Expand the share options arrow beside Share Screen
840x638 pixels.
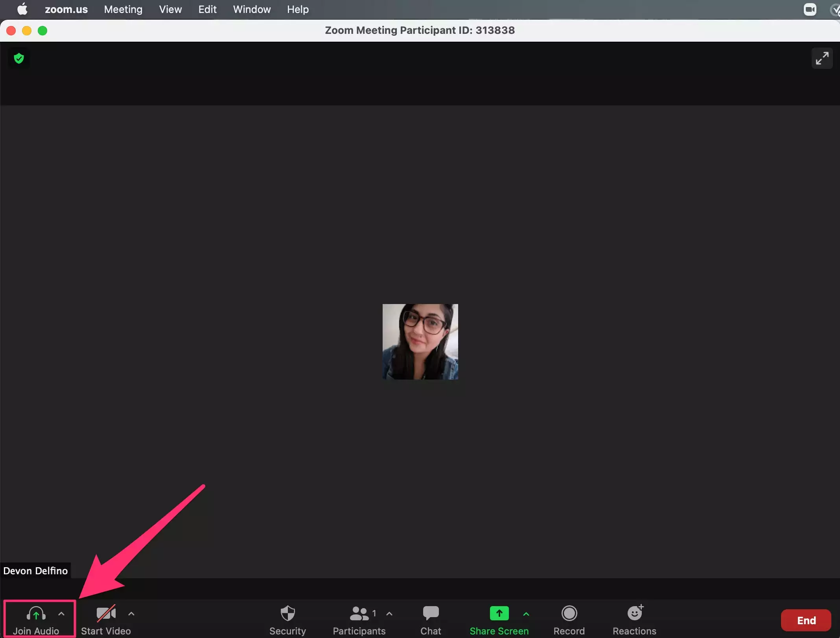526,614
